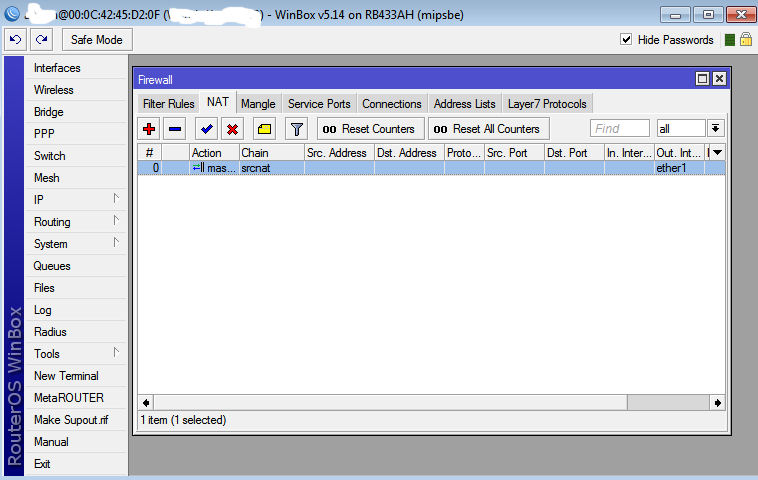This screenshot has width=758, height=480.
Task: Select the NAT tab
Action: click(218, 102)
